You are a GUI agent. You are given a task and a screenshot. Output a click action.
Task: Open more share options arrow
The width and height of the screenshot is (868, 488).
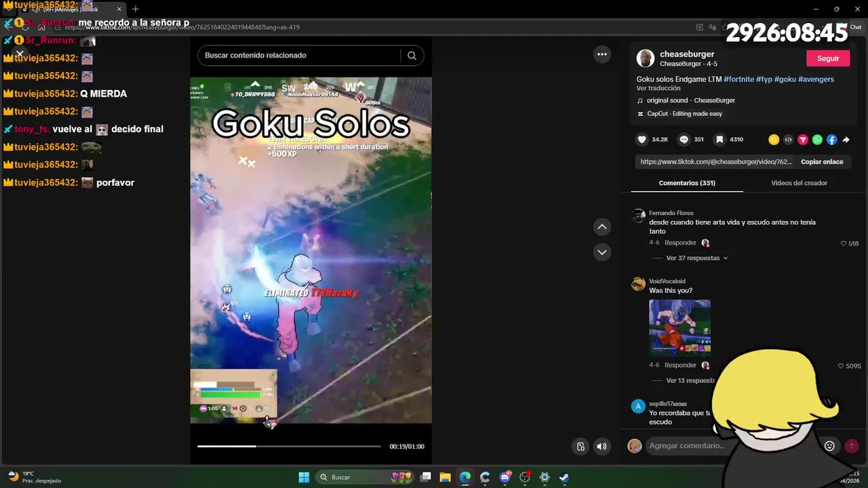point(846,140)
